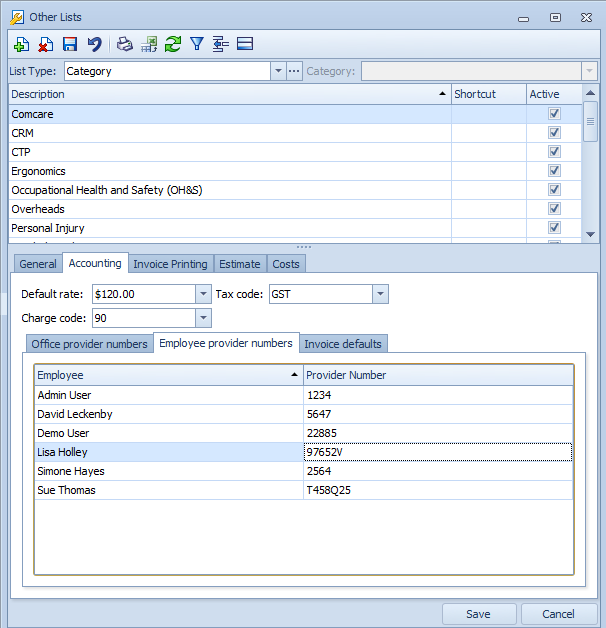
Task: Click the print icon
Action: point(125,44)
